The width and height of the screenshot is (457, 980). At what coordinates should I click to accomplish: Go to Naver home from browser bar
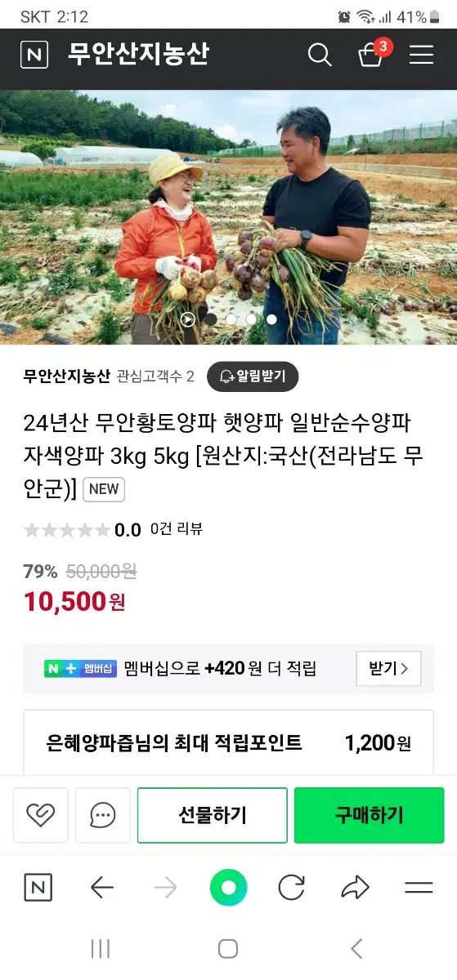[38, 888]
